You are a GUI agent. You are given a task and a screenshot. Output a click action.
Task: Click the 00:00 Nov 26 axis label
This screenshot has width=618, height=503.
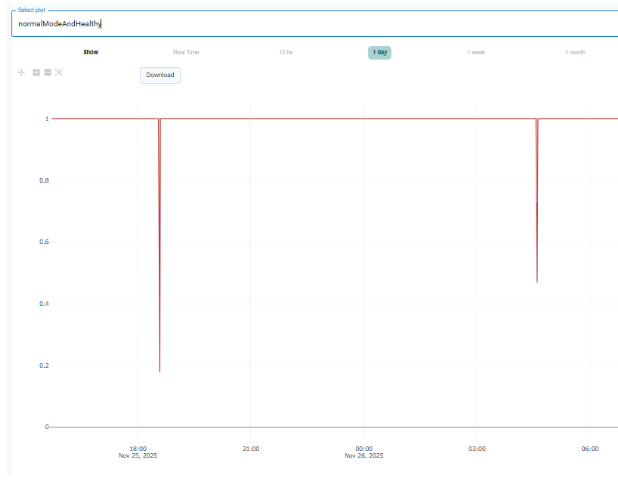(364, 452)
